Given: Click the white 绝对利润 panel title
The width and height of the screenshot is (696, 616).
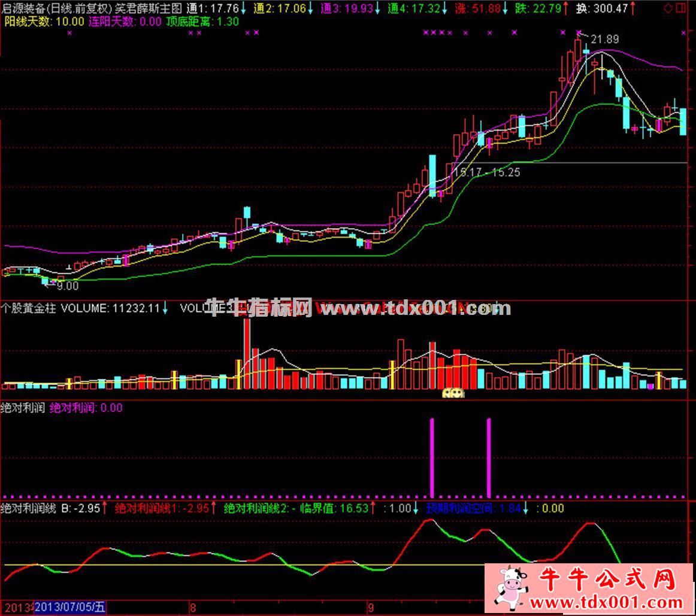Looking at the screenshot, I should [23, 408].
